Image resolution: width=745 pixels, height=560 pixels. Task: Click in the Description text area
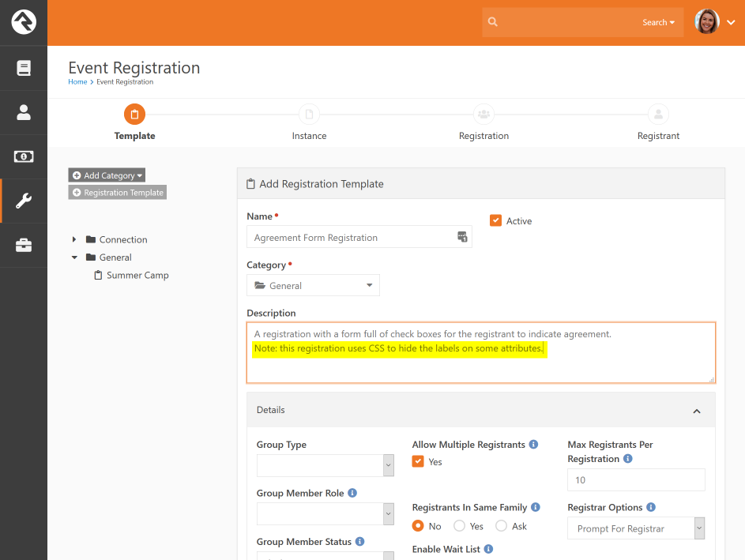point(481,352)
